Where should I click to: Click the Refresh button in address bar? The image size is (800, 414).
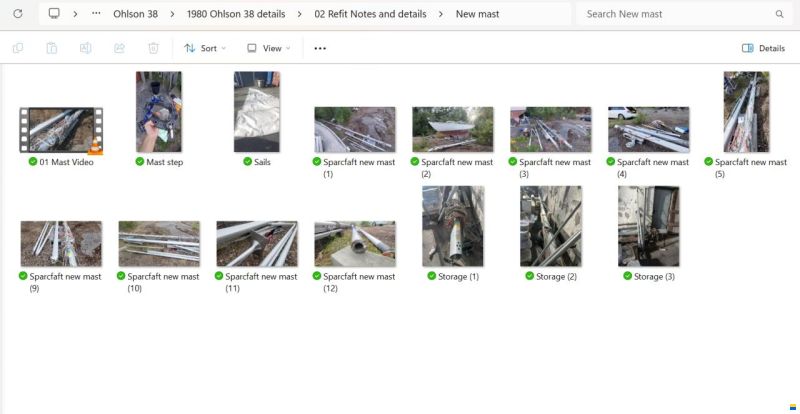(x=18, y=14)
